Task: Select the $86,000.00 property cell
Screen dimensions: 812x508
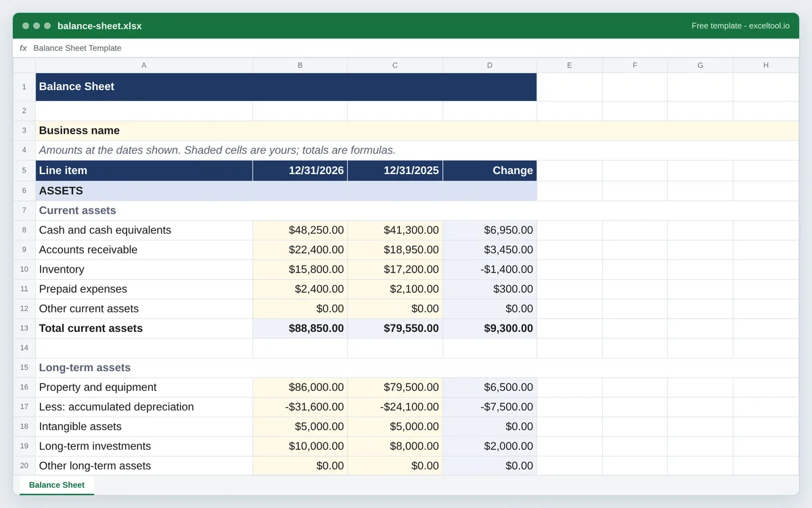Action: tap(300, 387)
